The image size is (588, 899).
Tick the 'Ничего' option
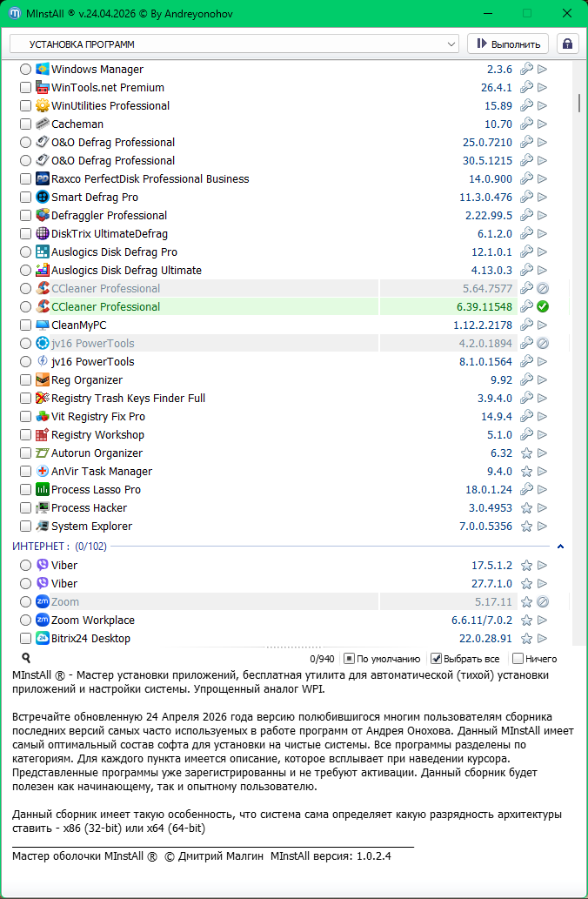pyautogui.click(x=518, y=659)
